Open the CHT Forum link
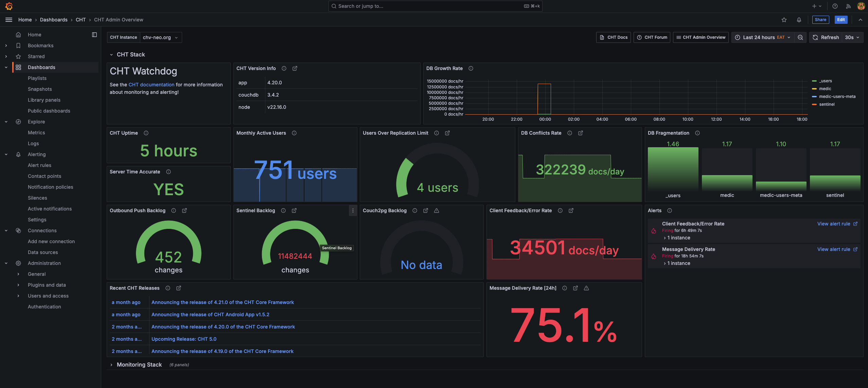Screen dimensions: 868x388 652,37
